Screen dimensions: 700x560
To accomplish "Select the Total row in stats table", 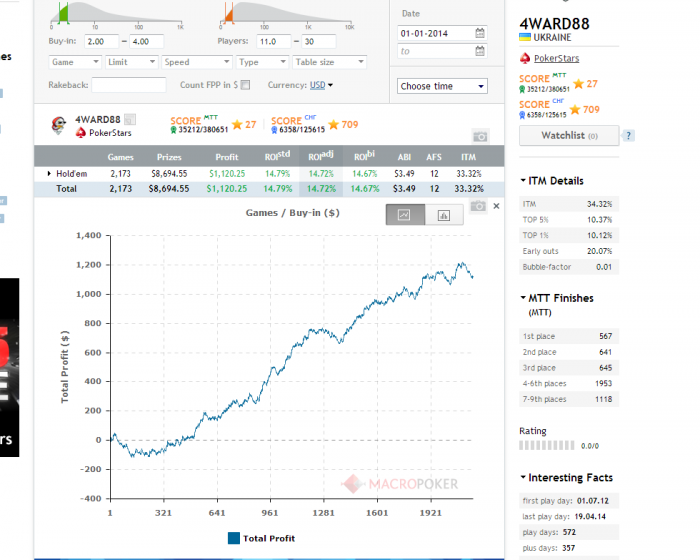I will (269, 189).
